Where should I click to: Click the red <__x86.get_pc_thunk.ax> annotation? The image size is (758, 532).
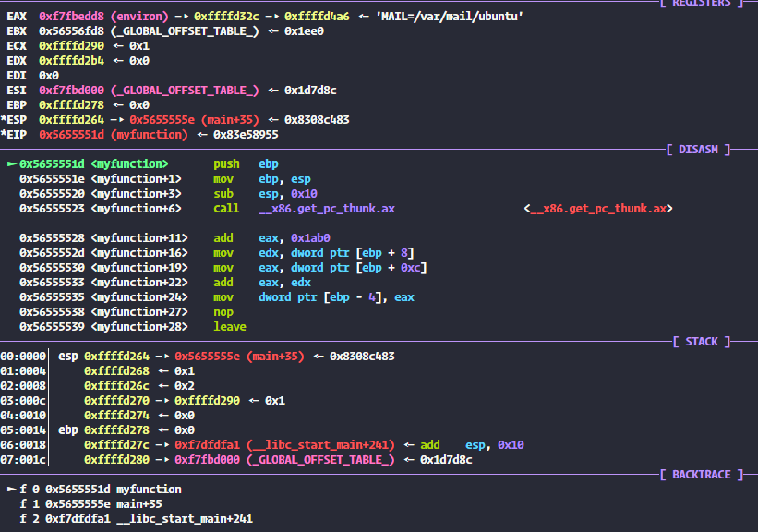coord(598,209)
